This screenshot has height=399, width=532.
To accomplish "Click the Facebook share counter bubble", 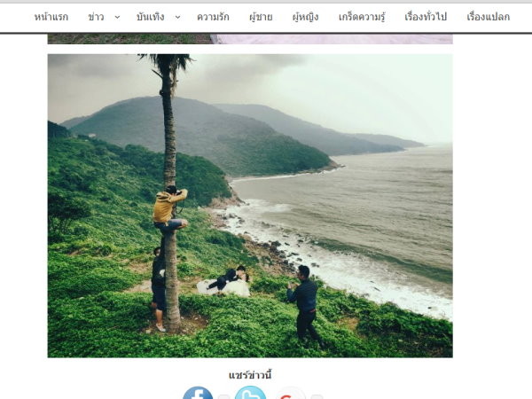I will click(x=223, y=396).
